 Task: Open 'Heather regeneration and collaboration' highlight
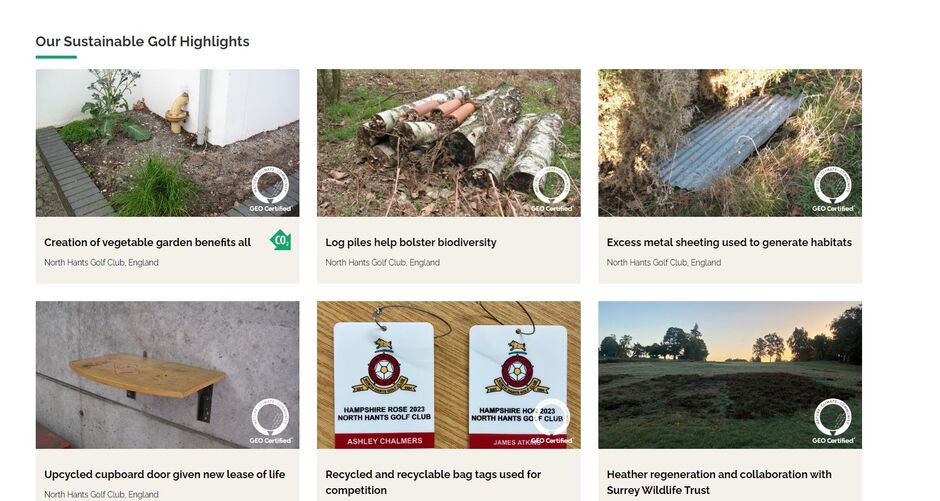[x=719, y=482]
